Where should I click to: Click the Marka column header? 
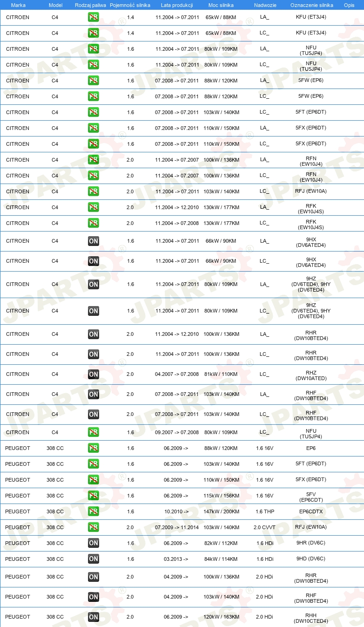click(x=18, y=5)
